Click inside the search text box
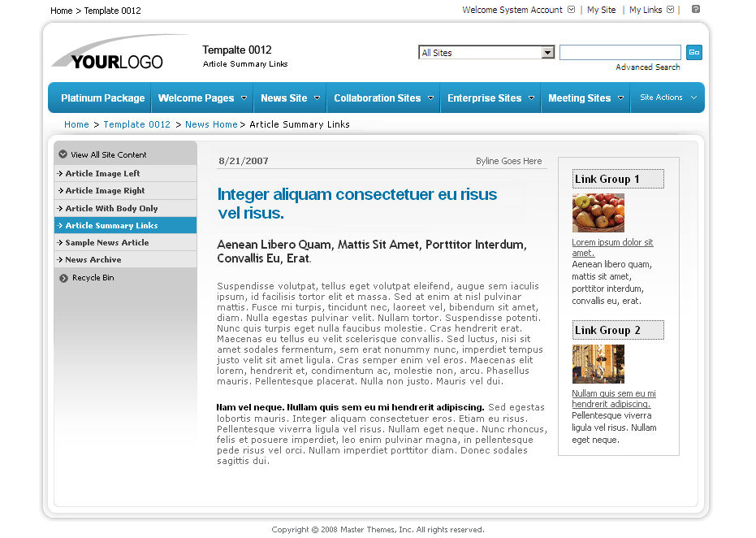The height and width of the screenshot is (538, 756). pos(620,52)
